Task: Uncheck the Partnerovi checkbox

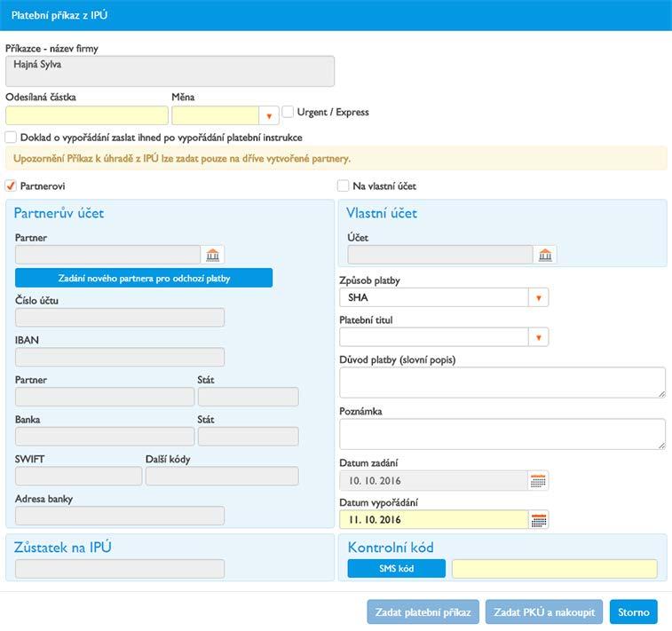Action: coord(11,185)
